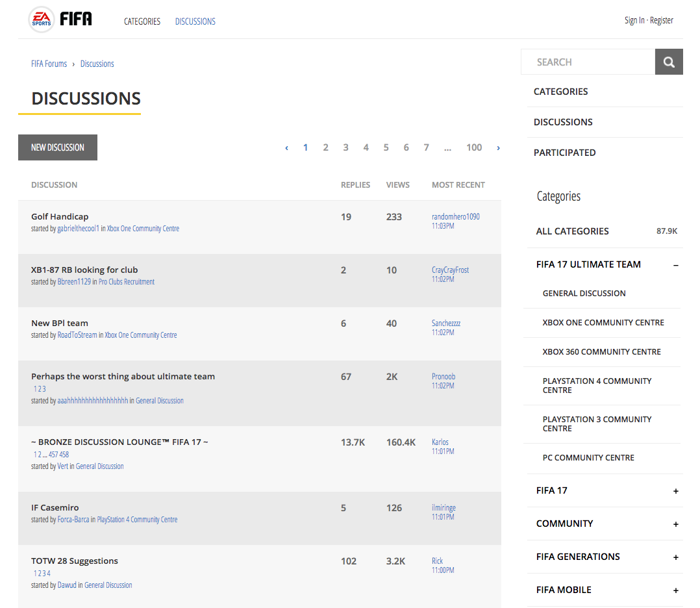700x608 pixels.
Task: Open FIFA Forums breadcrumb link
Action: click(49, 64)
